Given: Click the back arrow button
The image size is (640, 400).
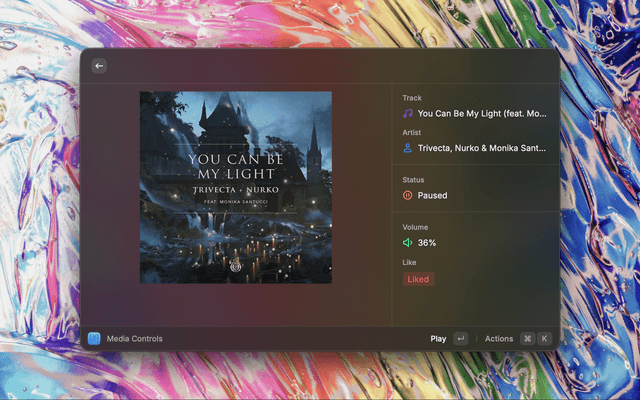Looking at the screenshot, I should (98, 66).
